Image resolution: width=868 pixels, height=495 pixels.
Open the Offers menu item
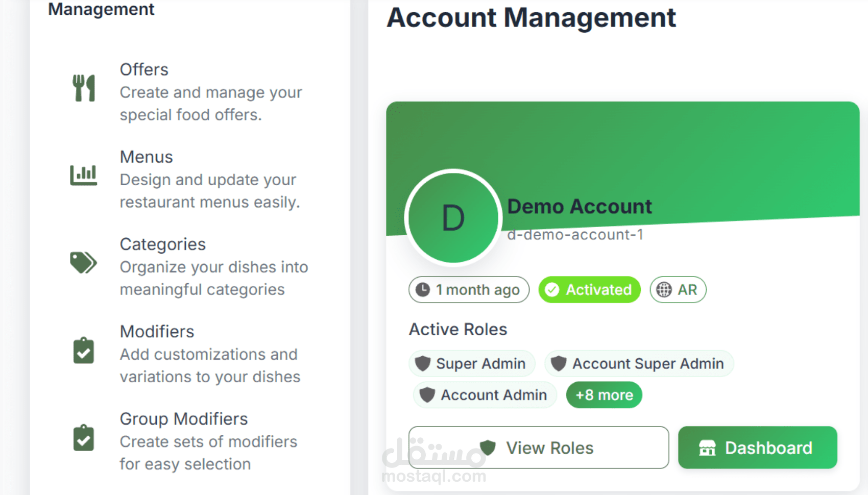144,69
